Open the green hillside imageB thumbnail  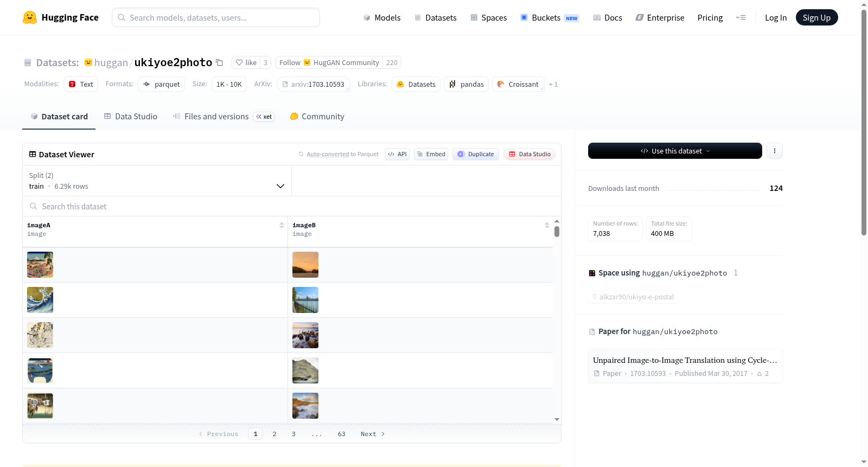click(305, 370)
